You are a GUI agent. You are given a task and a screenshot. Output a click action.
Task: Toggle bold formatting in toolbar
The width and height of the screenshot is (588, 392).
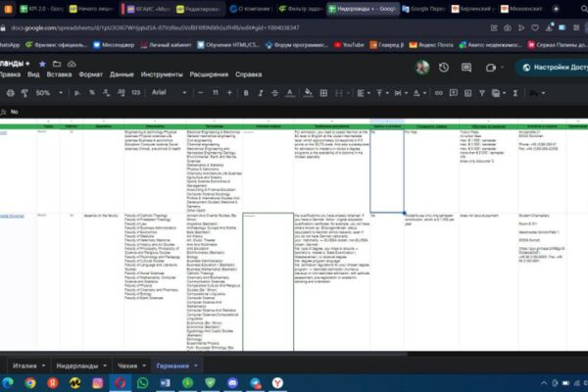246,93
